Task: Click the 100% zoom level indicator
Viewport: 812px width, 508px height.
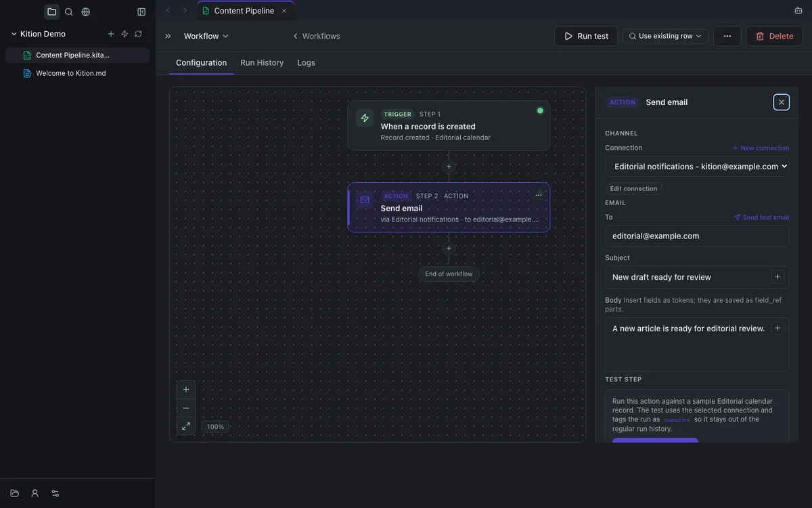Action: coord(215,427)
